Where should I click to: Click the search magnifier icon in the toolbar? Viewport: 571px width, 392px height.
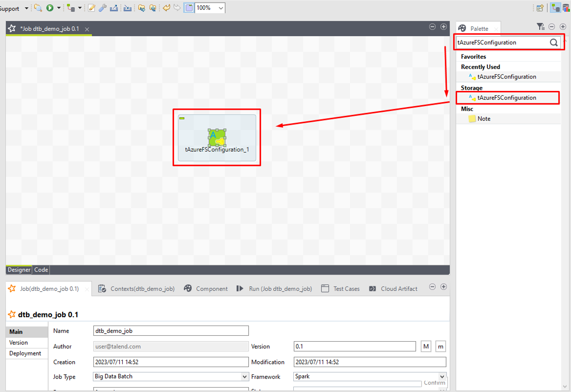point(38,8)
